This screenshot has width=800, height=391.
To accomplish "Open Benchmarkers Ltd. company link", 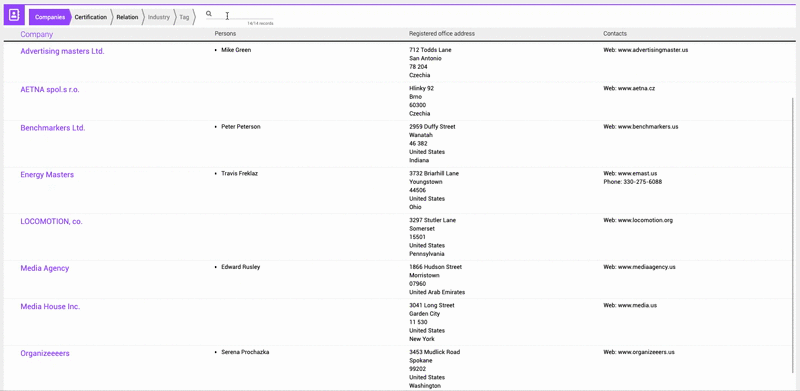I will 53,128.
